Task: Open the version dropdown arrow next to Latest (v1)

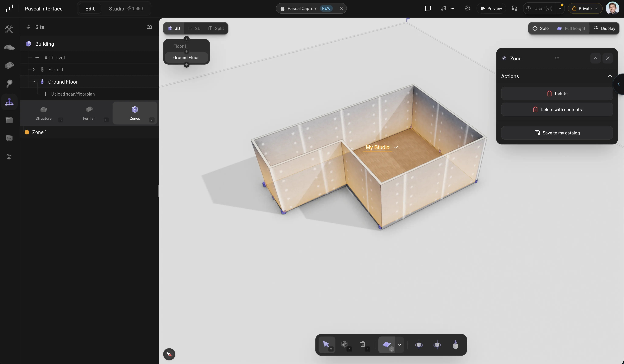Action: coord(560,8)
